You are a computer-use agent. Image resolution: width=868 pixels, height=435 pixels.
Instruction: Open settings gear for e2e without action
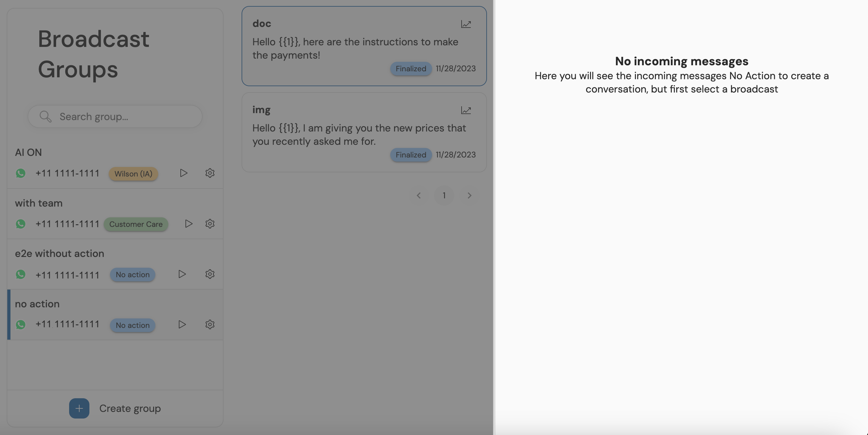(210, 274)
